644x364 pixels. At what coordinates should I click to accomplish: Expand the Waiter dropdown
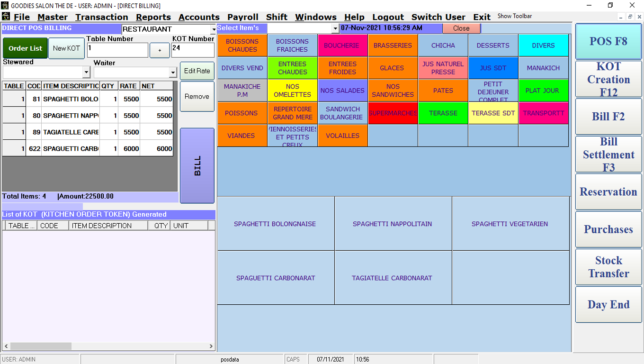[173, 73]
